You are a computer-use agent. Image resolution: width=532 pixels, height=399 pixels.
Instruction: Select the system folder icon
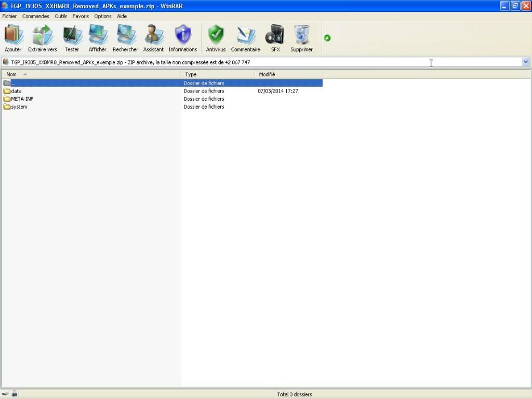click(x=7, y=107)
